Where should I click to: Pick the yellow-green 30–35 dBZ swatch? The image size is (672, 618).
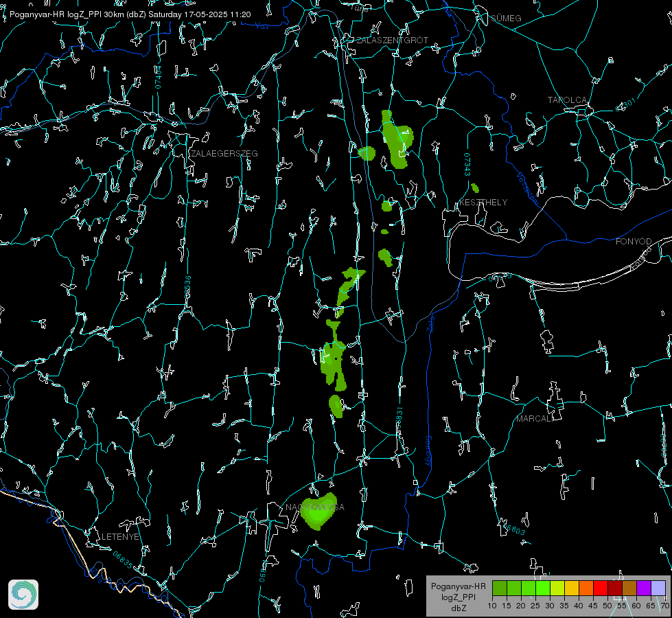click(557, 588)
